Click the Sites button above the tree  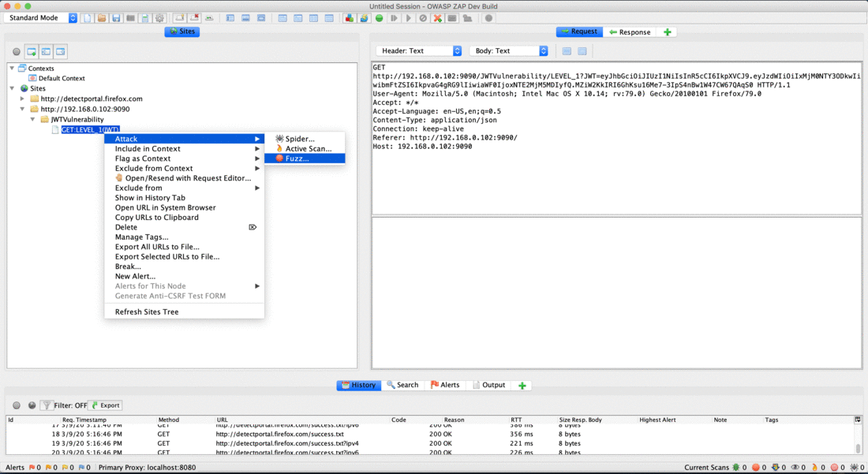tap(181, 31)
